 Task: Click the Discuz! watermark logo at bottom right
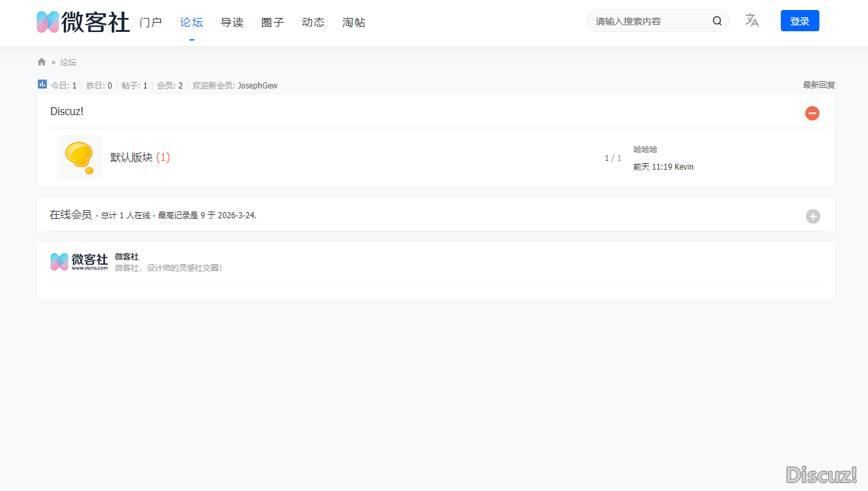[x=821, y=474]
